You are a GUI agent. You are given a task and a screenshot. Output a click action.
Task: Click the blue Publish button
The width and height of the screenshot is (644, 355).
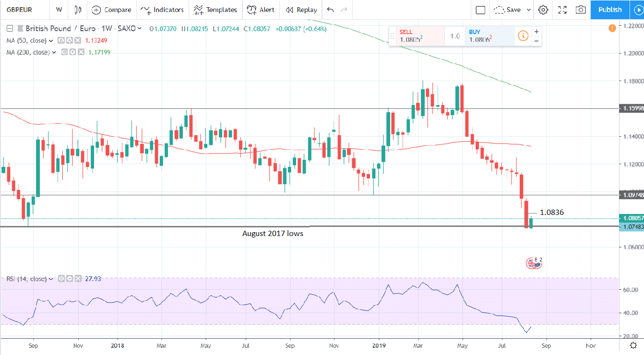[610, 10]
